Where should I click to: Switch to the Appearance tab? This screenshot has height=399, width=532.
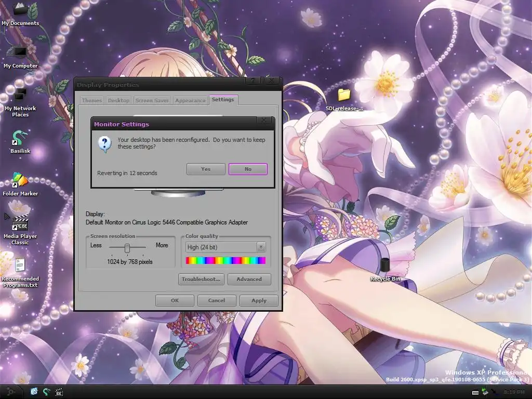[190, 100]
